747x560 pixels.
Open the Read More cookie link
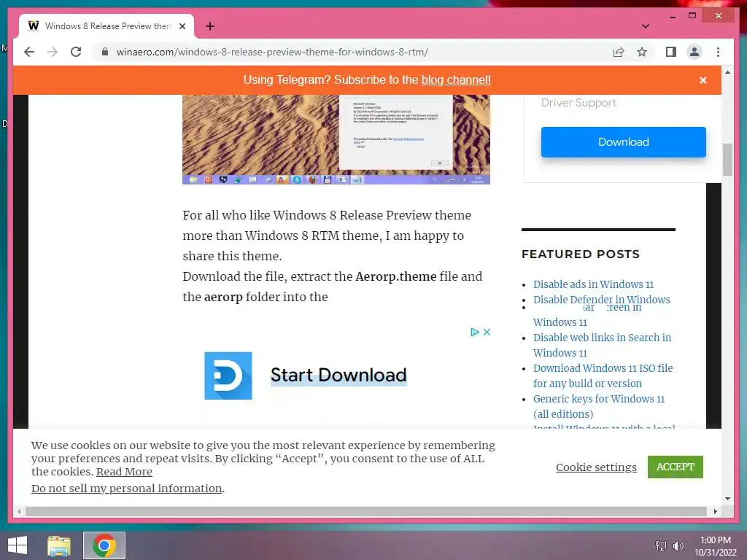124,472
